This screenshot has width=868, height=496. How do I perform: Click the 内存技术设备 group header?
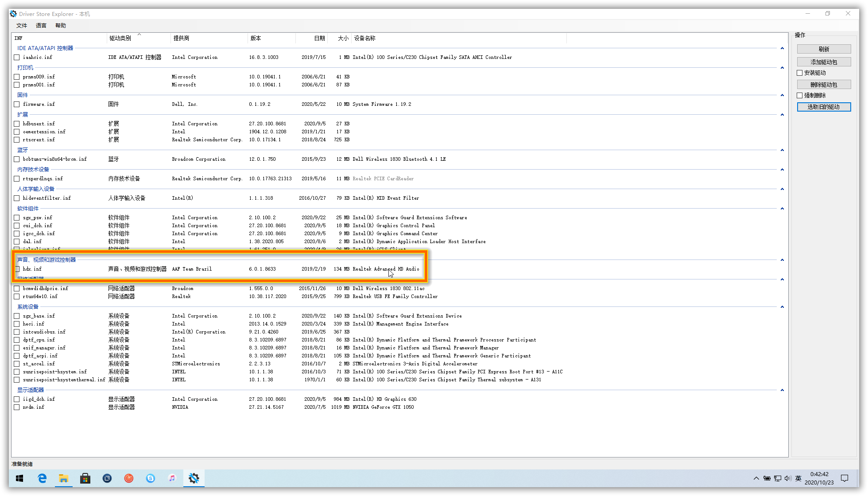pyautogui.click(x=33, y=170)
